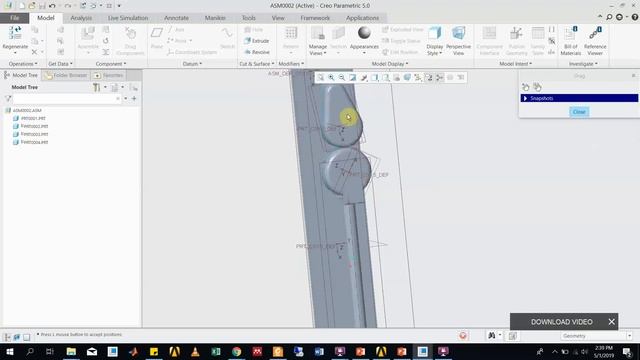This screenshot has height=360, width=640.
Task: Click Save icon in quick access toolbar
Action: click(42, 6)
